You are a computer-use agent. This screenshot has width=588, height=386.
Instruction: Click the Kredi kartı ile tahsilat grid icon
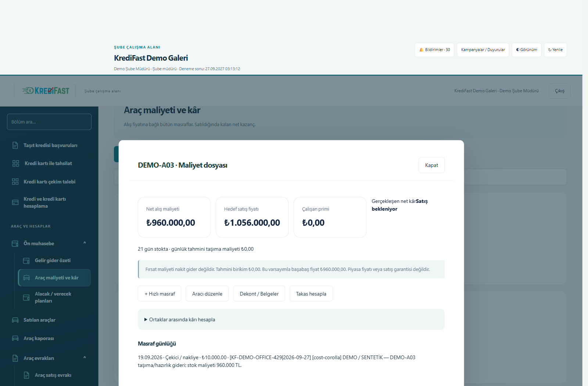pos(16,163)
